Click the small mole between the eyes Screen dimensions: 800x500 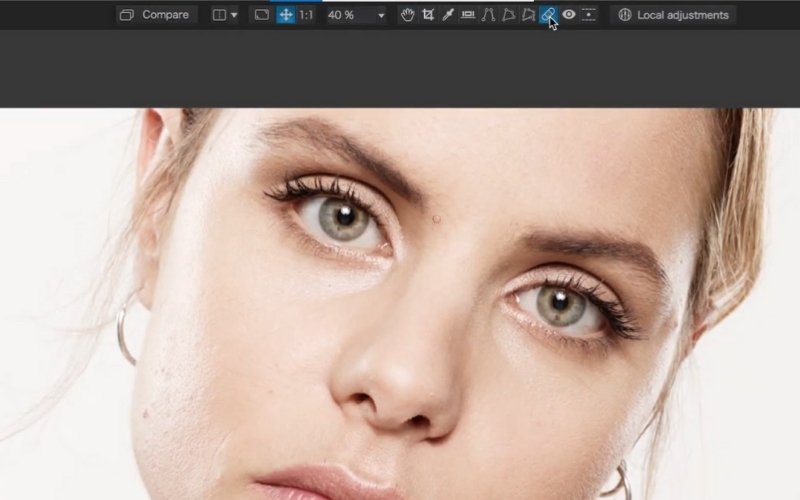coord(436,217)
